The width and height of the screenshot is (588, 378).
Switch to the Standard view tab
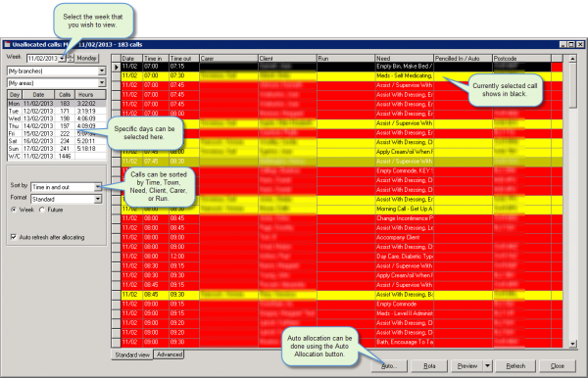coord(132,354)
